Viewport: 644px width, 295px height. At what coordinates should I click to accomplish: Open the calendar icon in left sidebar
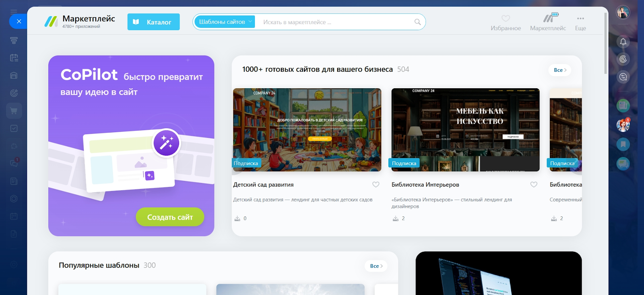14,58
